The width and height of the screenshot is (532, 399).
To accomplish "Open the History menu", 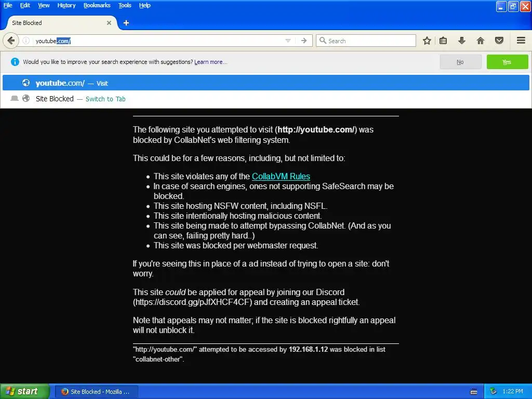I will click(66, 5).
